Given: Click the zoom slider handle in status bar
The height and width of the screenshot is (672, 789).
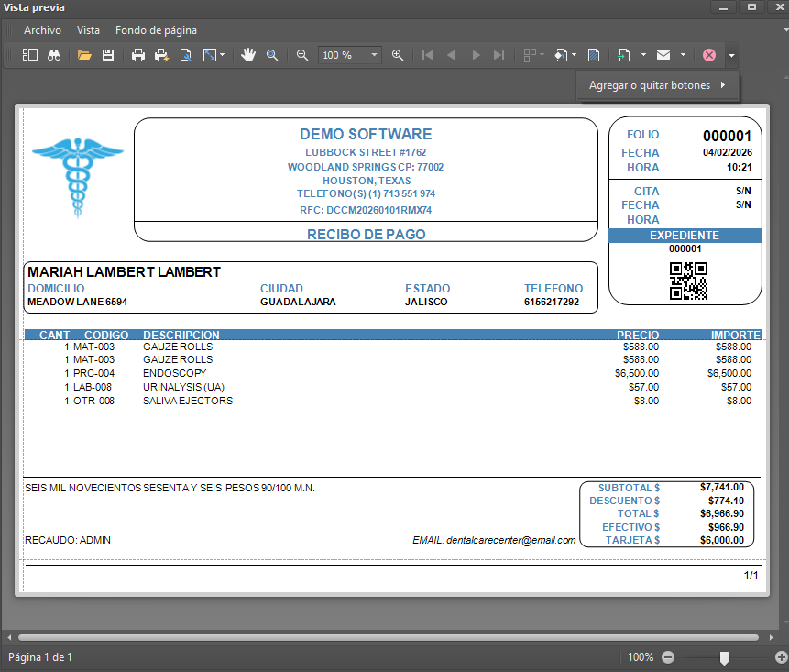Looking at the screenshot, I should click(724, 657).
